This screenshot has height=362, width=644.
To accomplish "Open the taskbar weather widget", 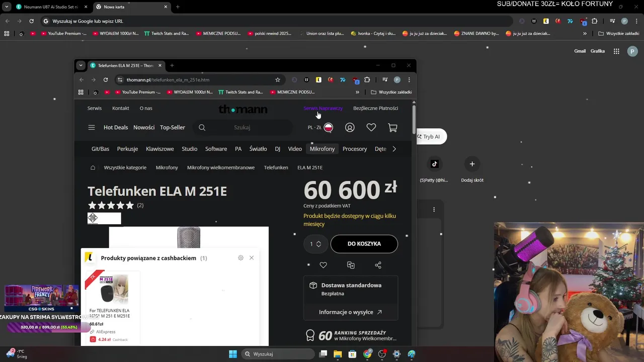I will [x=16, y=354].
